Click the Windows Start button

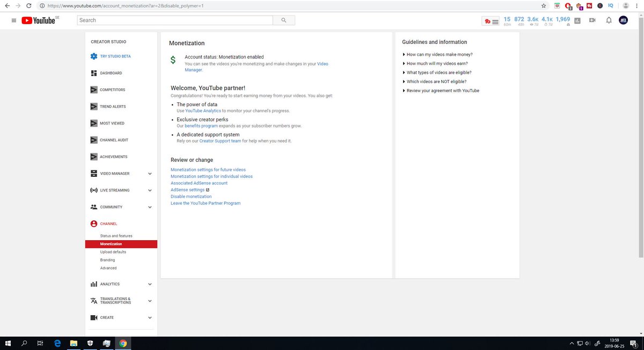(x=8, y=344)
